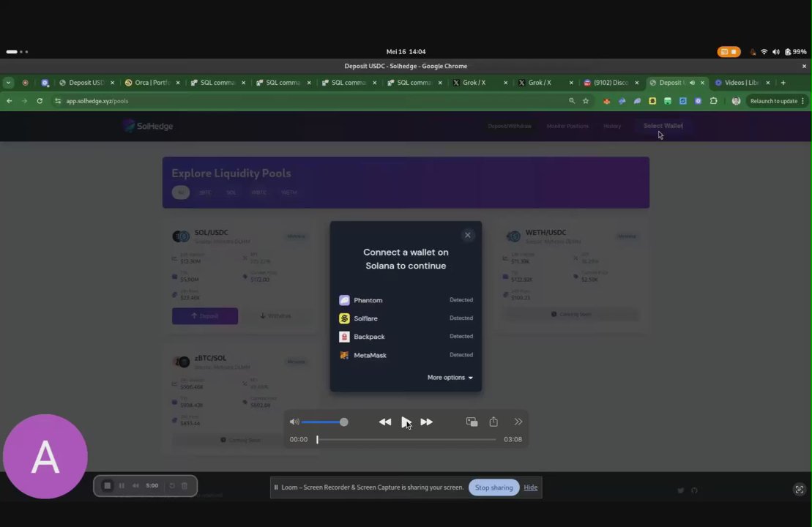Image resolution: width=812 pixels, height=527 pixels.
Task: Open the share icon in video player
Action: [x=493, y=422]
